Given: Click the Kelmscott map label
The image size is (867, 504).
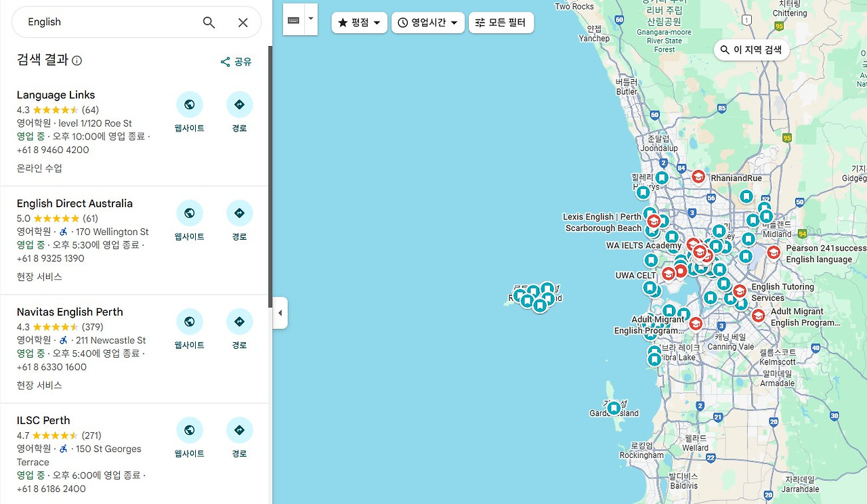Looking at the screenshot, I should [778, 362].
